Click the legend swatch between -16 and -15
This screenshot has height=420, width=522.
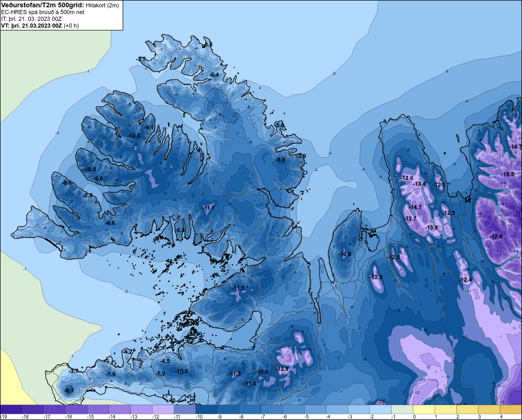tap(76, 410)
